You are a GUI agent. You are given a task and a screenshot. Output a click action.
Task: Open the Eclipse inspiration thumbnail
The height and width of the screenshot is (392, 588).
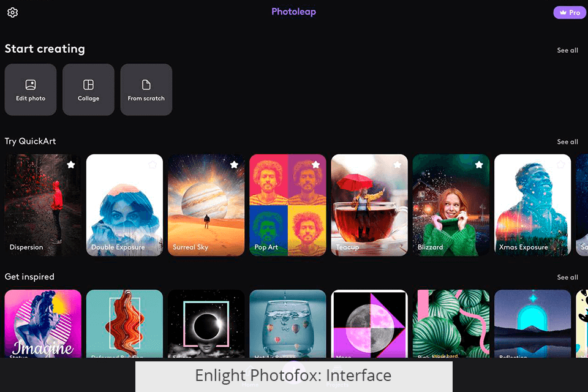[206, 324]
